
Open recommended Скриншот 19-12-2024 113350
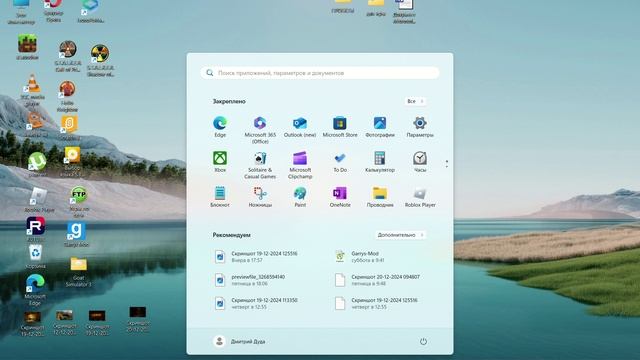pos(257,303)
